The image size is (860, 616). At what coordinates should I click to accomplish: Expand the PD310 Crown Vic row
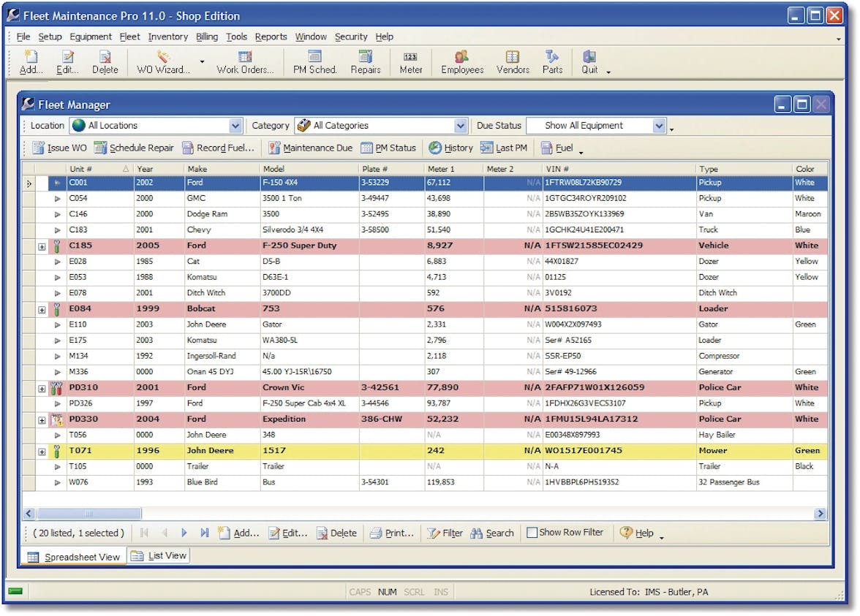tap(42, 388)
